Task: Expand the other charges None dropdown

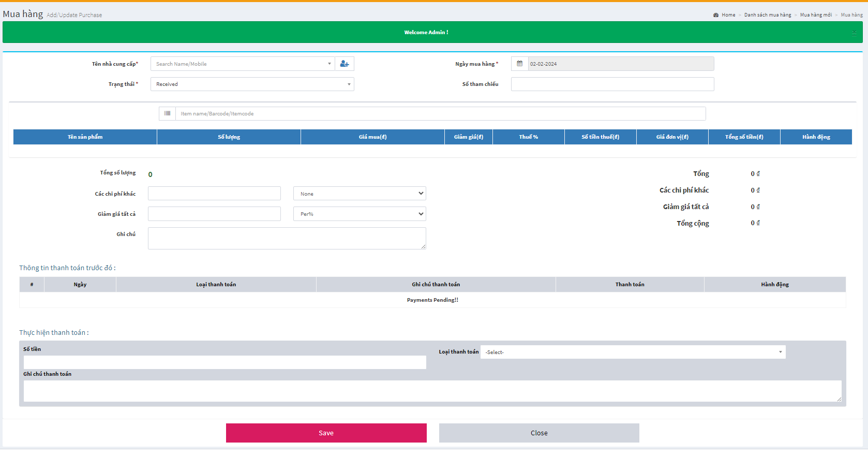Action: pos(360,194)
